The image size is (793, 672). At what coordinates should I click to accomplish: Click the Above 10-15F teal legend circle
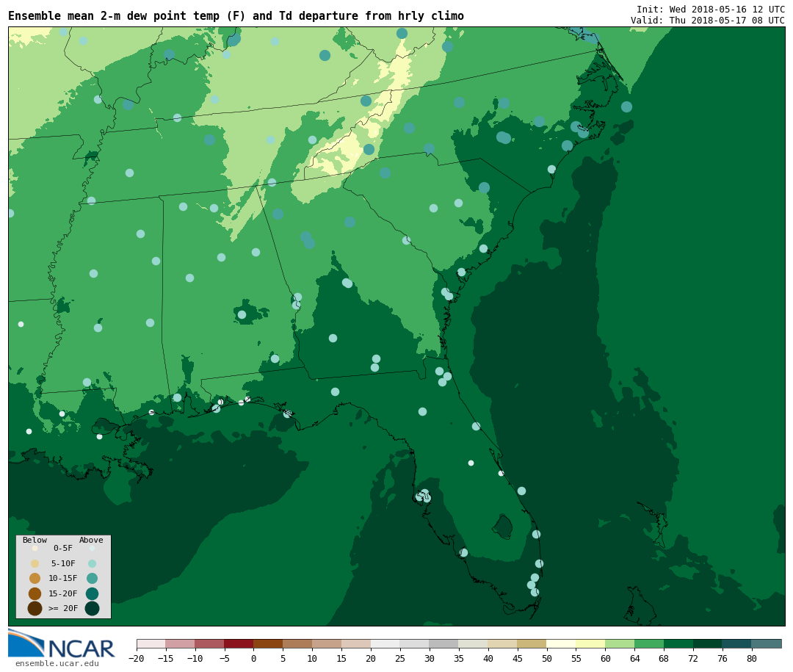click(x=92, y=579)
